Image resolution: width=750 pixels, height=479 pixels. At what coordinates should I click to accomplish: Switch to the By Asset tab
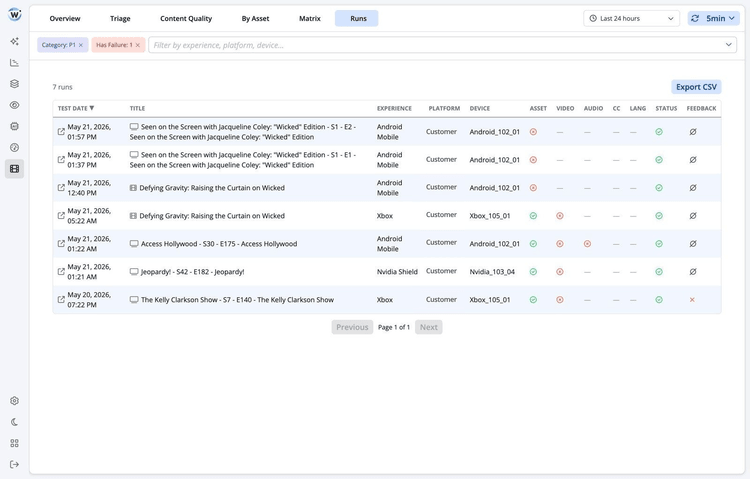tap(255, 18)
